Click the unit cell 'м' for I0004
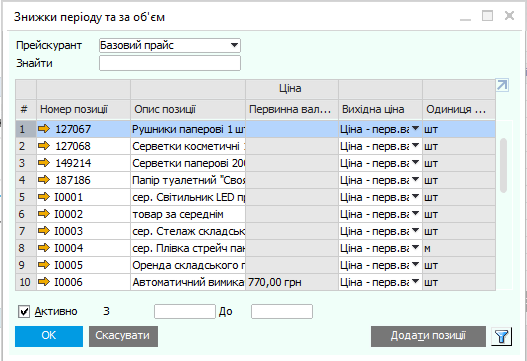The height and width of the screenshot is (361, 527). 459,248
